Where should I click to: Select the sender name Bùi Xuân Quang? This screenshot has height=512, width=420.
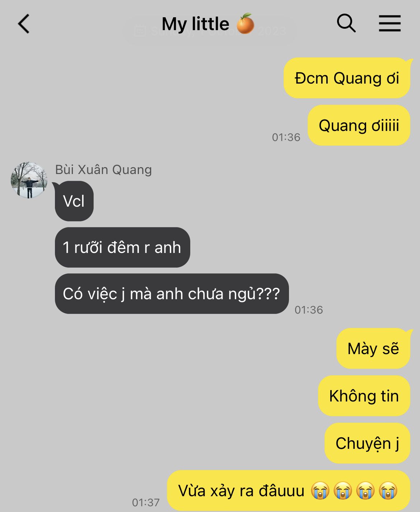(103, 169)
